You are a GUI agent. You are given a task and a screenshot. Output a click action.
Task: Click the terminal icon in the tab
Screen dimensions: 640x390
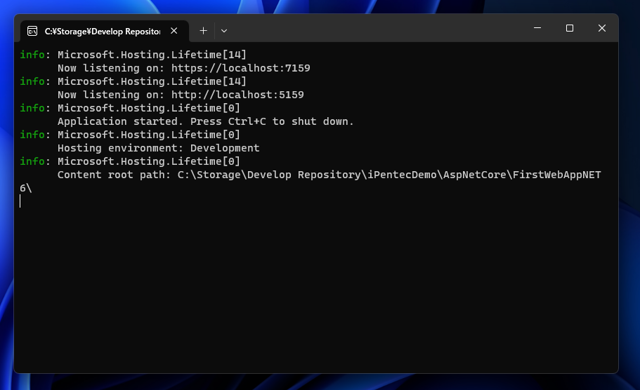32,31
